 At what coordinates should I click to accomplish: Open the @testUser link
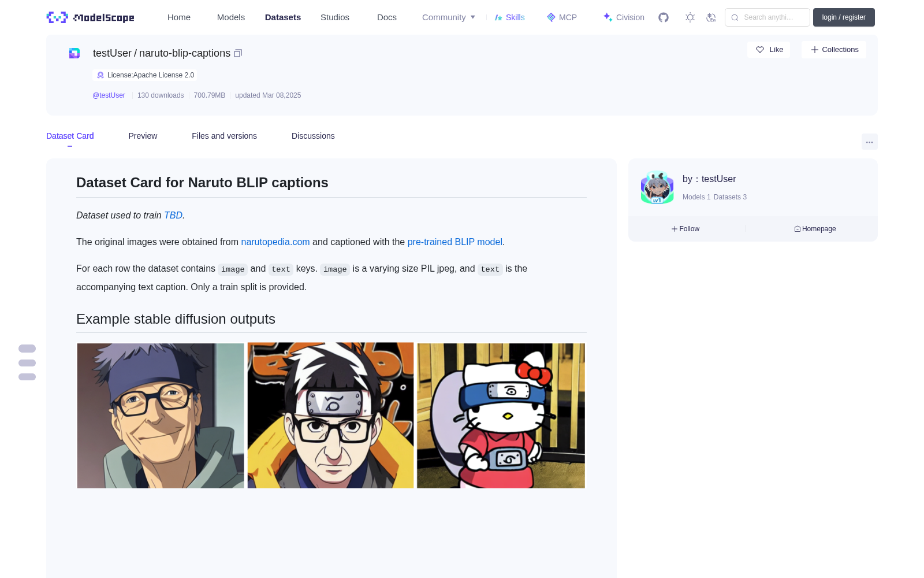coord(109,95)
